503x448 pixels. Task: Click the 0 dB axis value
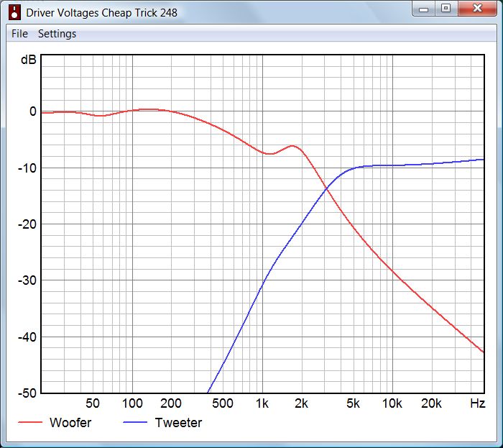pos(33,111)
